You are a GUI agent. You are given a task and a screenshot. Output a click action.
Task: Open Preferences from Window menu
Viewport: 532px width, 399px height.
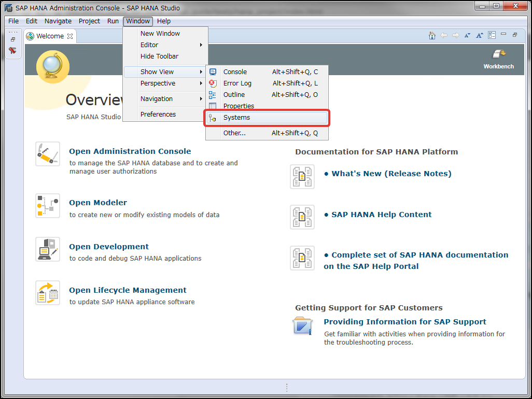165,115
